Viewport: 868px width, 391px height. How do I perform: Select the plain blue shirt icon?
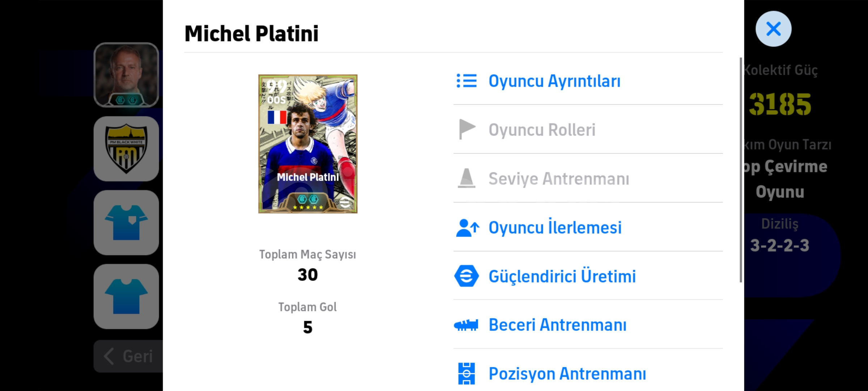coord(126,297)
